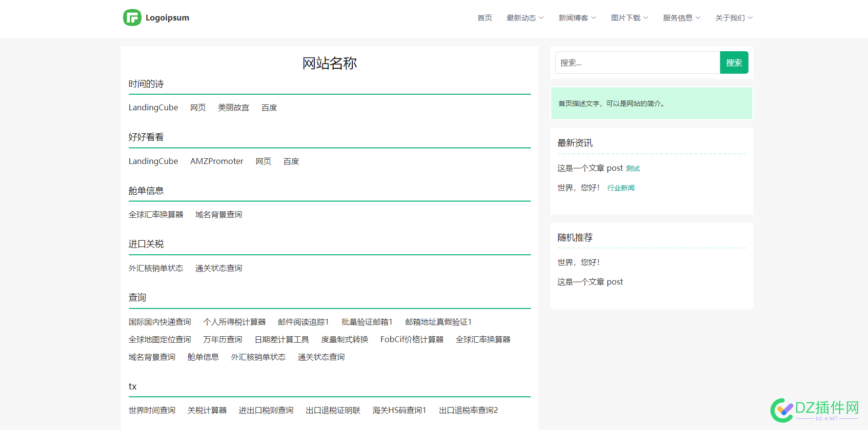Click the 时间的诗 section heading
The image size is (868, 430).
pyautogui.click(x=146, y=84)
